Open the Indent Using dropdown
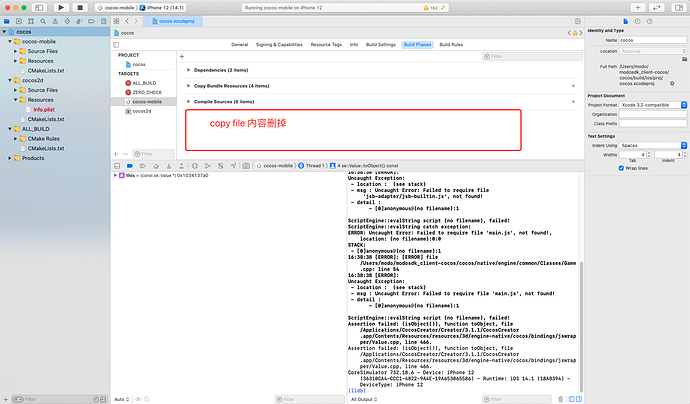 653,145
